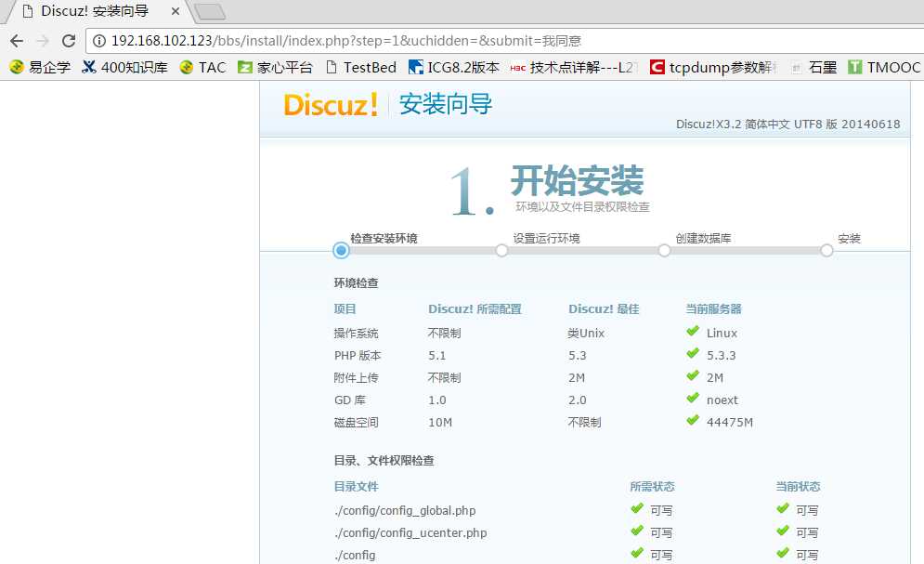Click ./config/config_ucenter.php file path
924x564 pixels.
click(410, 532)
